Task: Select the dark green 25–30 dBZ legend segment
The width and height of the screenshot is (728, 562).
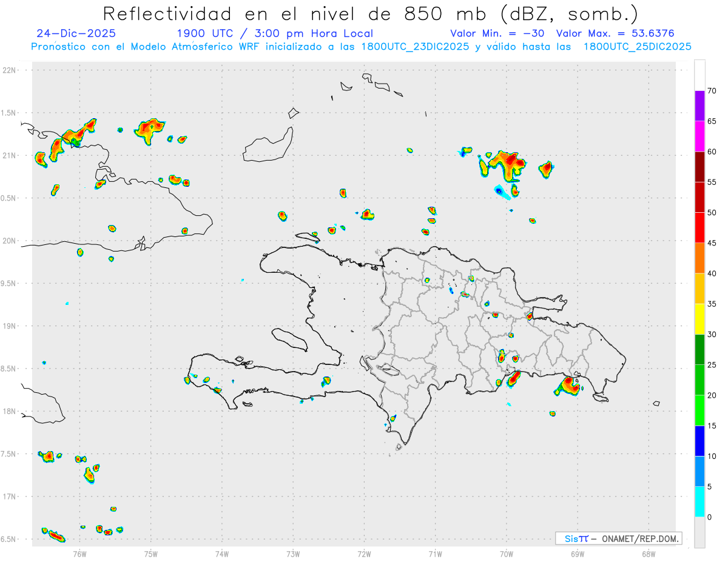Action: tap(699, 350)
